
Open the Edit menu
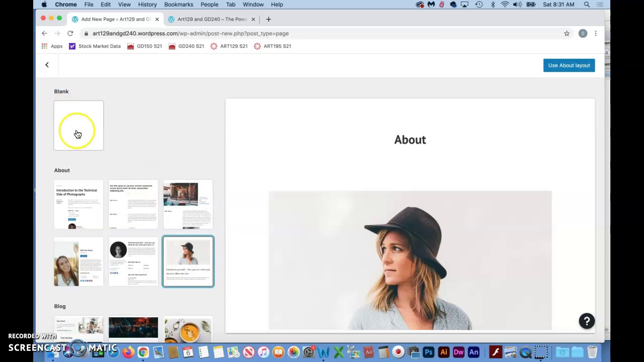click(x=106, y=5)
